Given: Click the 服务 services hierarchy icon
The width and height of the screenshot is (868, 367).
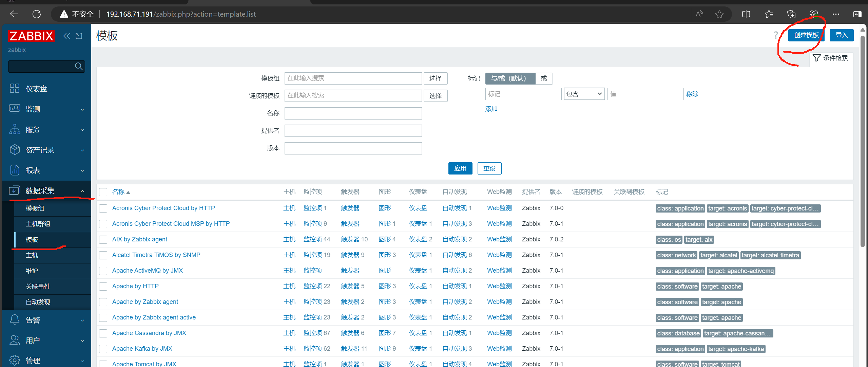Looking at the screenshot, I should 15,129.
